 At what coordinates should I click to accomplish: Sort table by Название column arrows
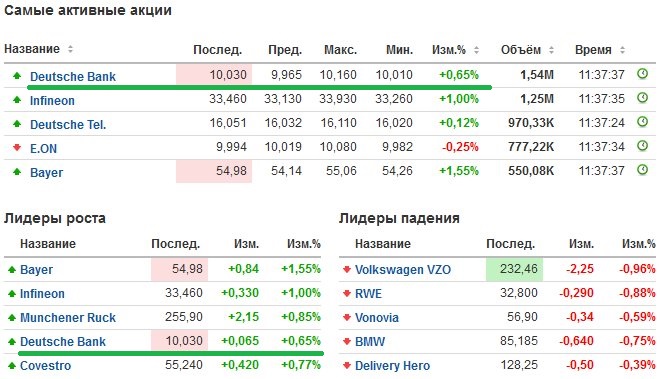(70, 49)
